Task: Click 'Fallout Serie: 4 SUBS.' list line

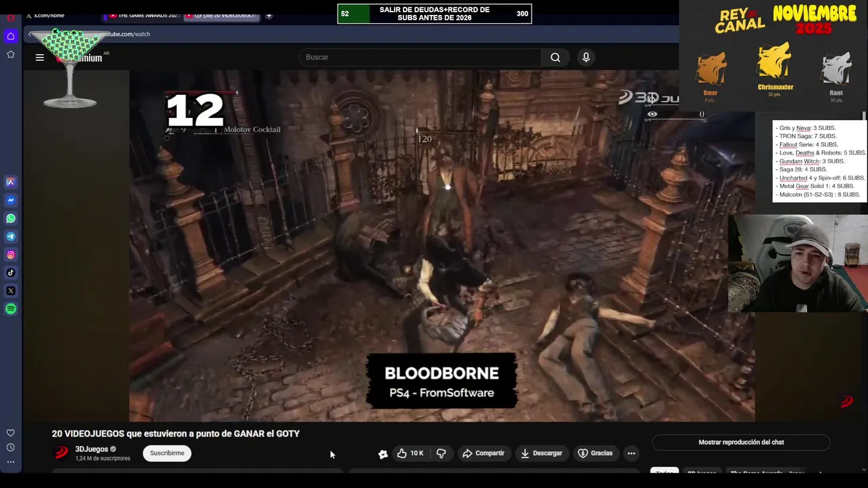Action: 809,144
